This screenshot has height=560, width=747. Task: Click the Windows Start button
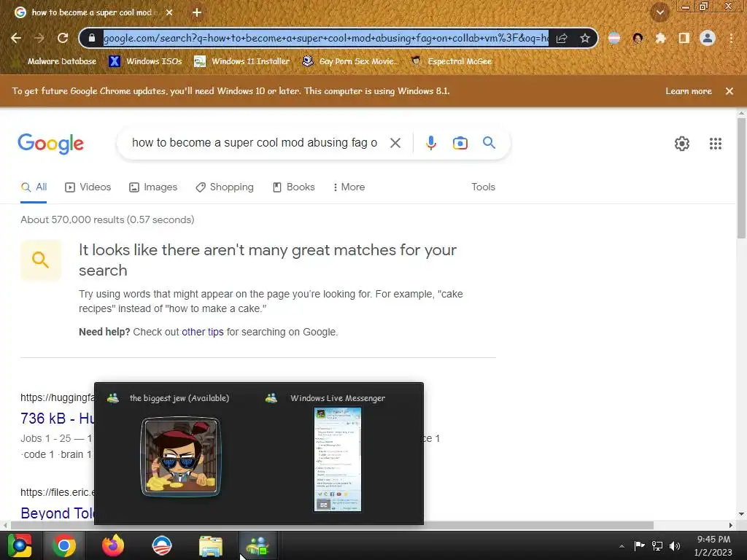point(20,545)
